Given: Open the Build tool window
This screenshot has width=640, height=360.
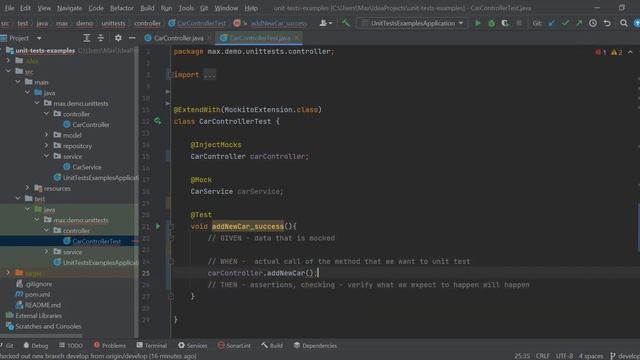Looking at the screenshot, I should pyautogui.click(x=272, y=345).
